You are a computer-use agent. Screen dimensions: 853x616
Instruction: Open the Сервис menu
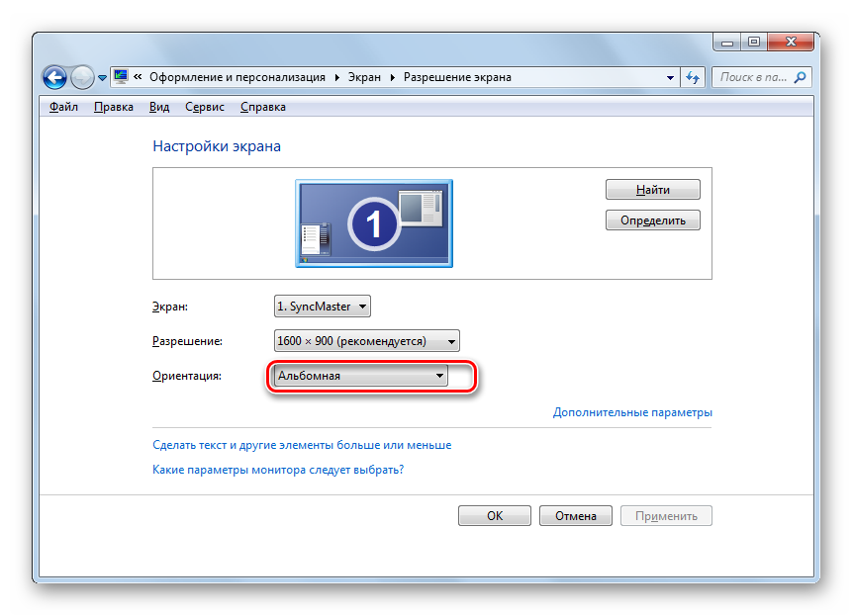(x=205, y=107)
